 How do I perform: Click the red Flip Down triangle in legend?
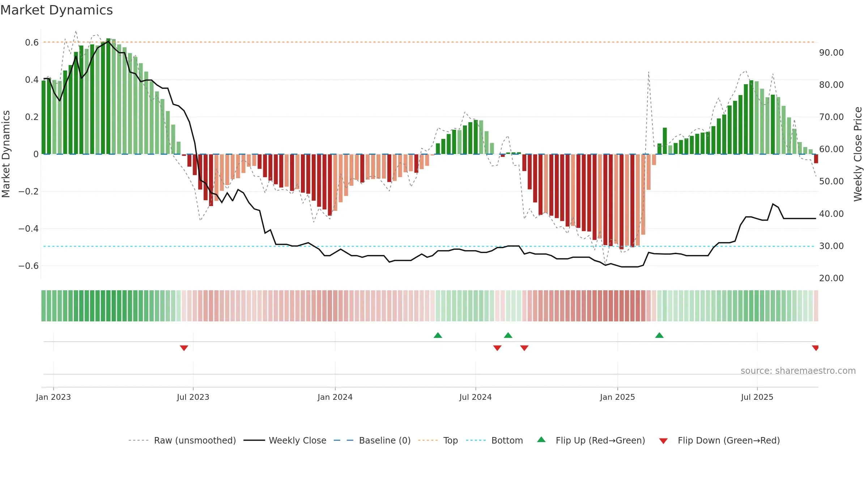coord(663,441)
